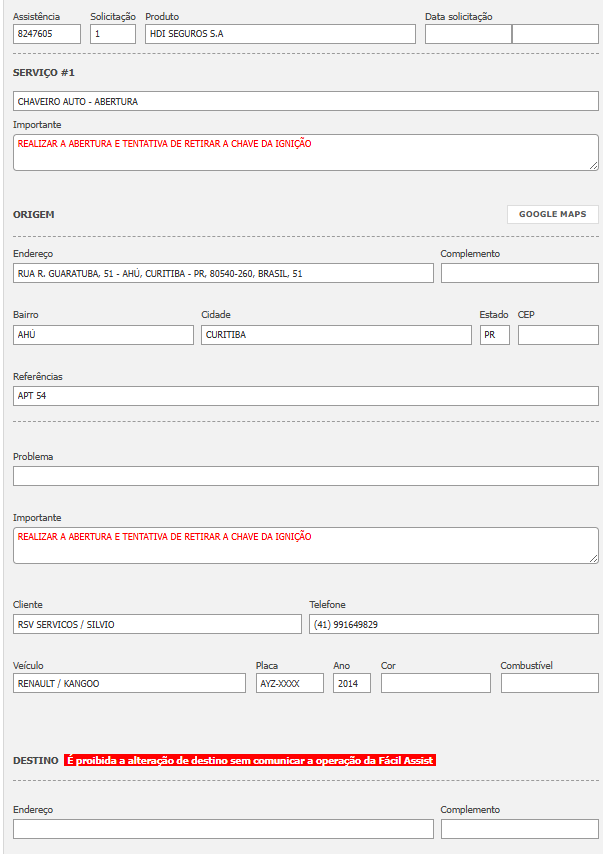Click the Google Maps button

552,214
